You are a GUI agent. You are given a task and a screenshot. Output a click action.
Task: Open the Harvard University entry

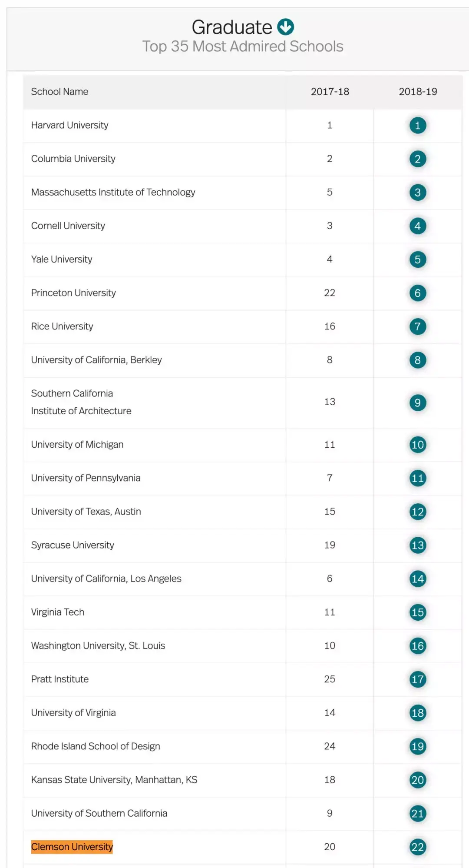coord(70,125)
